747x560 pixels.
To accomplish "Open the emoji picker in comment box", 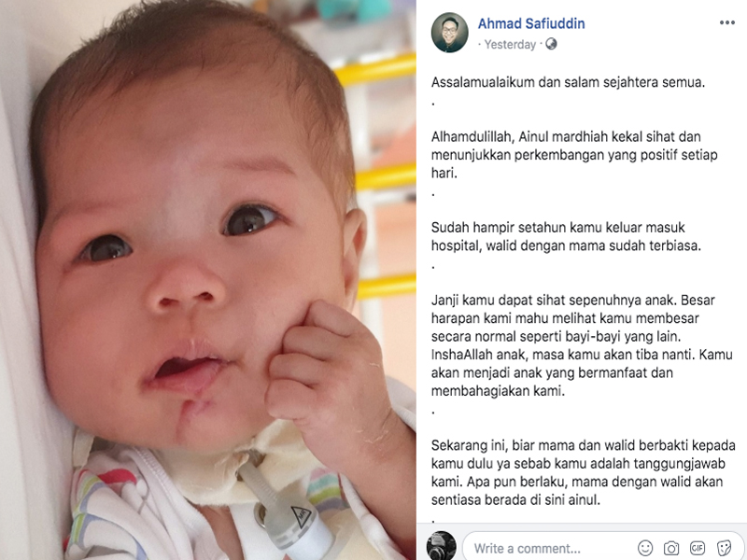I will point(645,548).
